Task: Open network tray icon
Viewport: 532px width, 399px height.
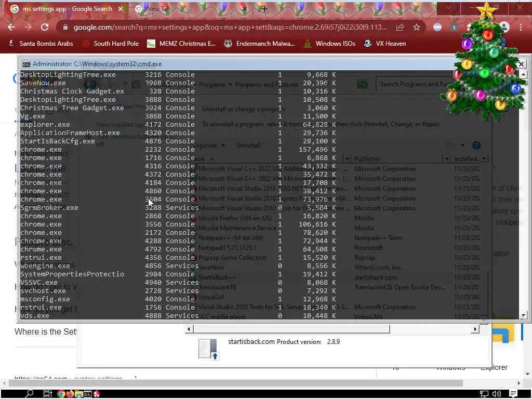Action: click(x=484, y=394)
